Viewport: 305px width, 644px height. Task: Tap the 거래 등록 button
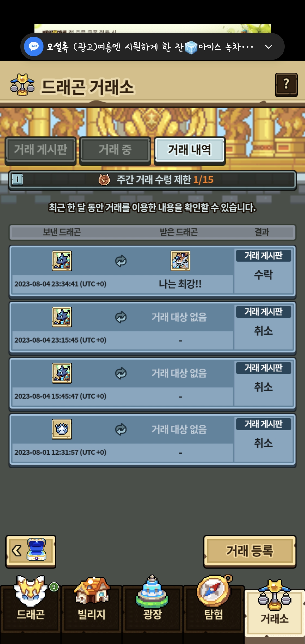(x=250, y=551)
